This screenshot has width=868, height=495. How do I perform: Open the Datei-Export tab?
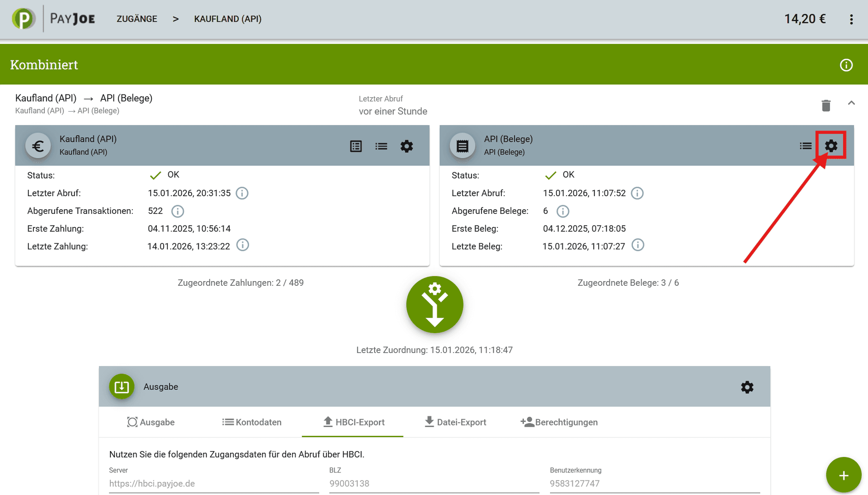tap(456, 422)
